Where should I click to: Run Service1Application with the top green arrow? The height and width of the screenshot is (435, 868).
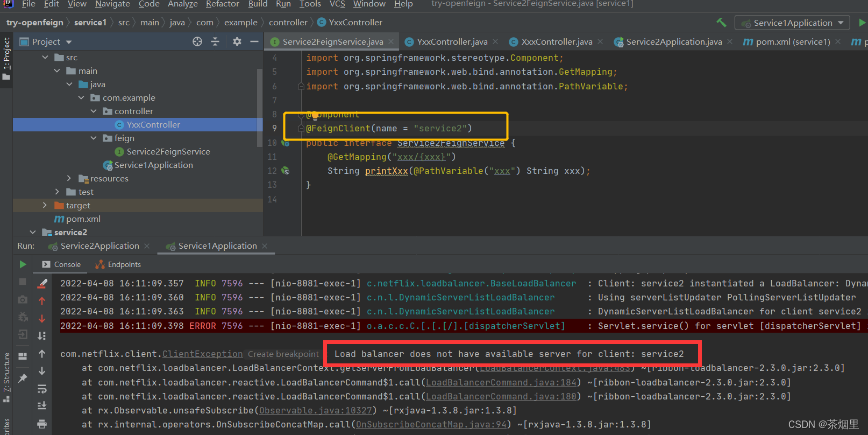tap(862, 23)
